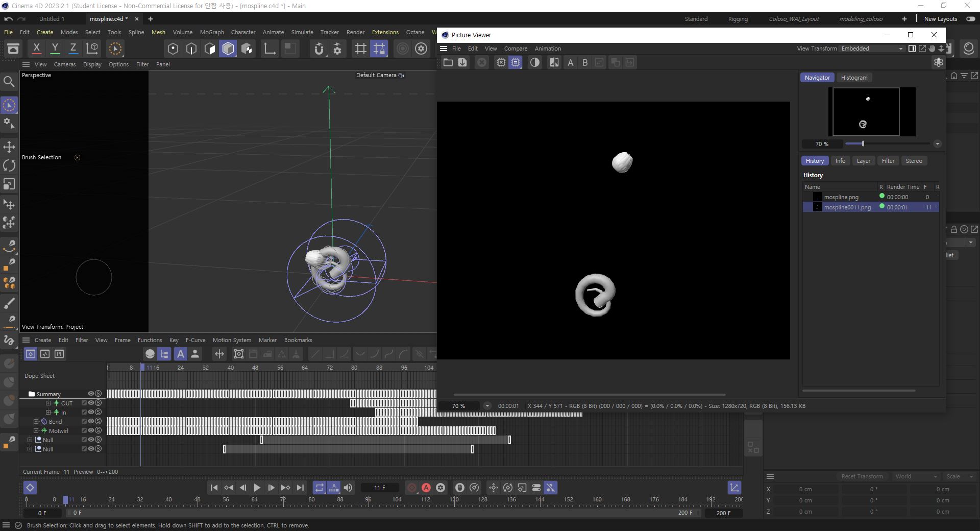Toggle visibility eye for Bend track
The image size is (980, 531).
coord(91,421)
